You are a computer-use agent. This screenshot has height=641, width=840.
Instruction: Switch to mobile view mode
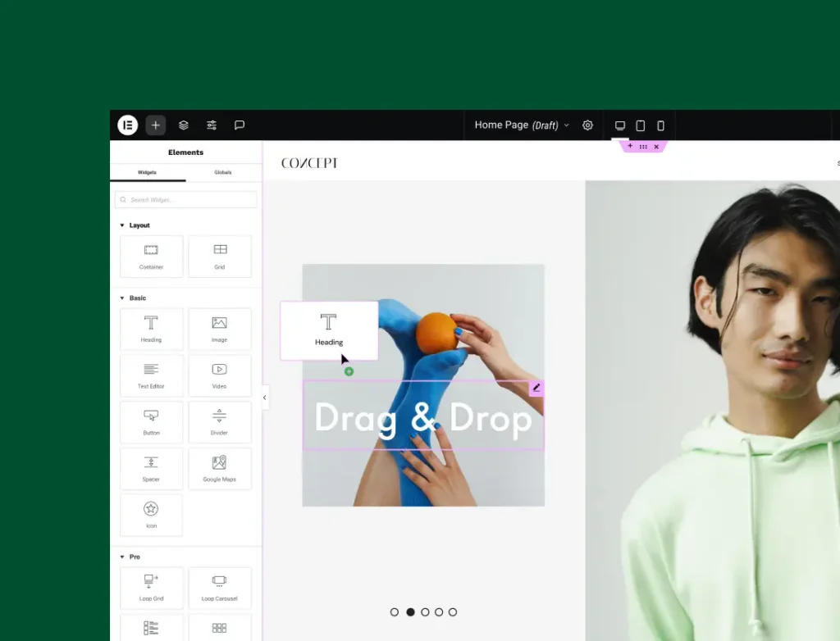coord(660,125)
